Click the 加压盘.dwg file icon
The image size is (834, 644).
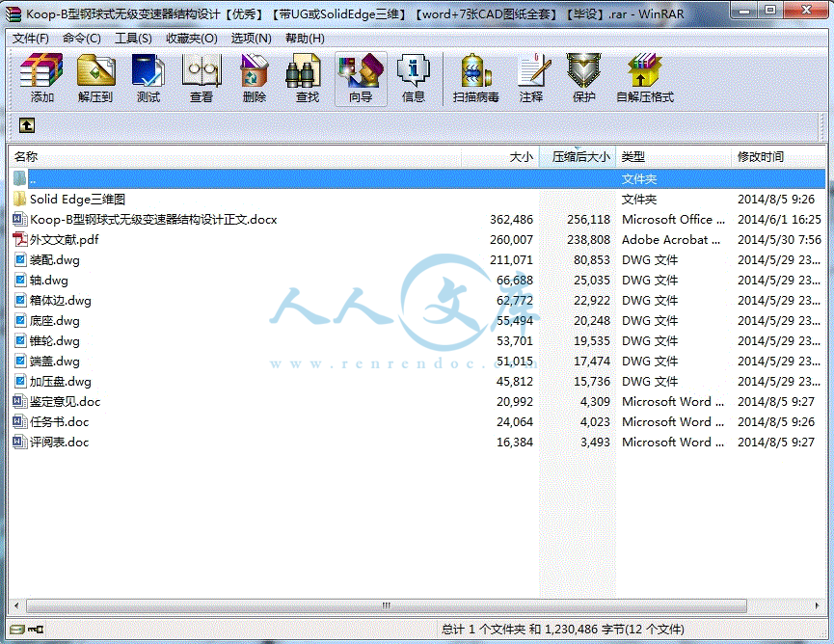pos(19,381)
